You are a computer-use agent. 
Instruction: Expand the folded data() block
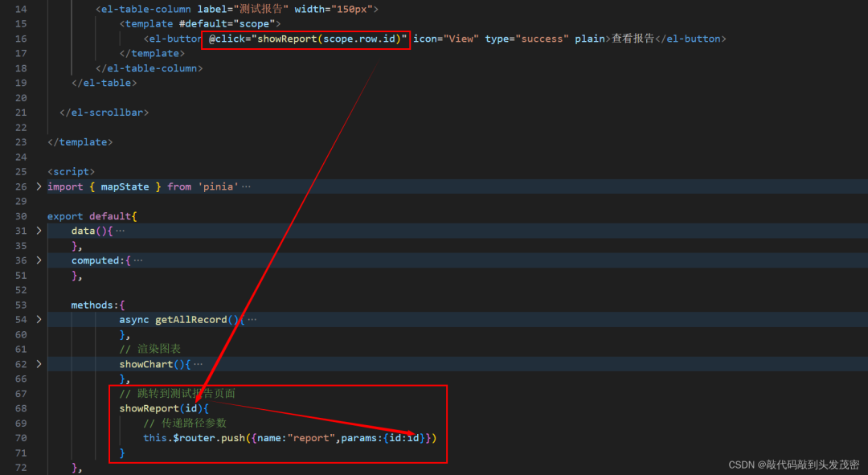pyautogui.click(x=39, y=231)
